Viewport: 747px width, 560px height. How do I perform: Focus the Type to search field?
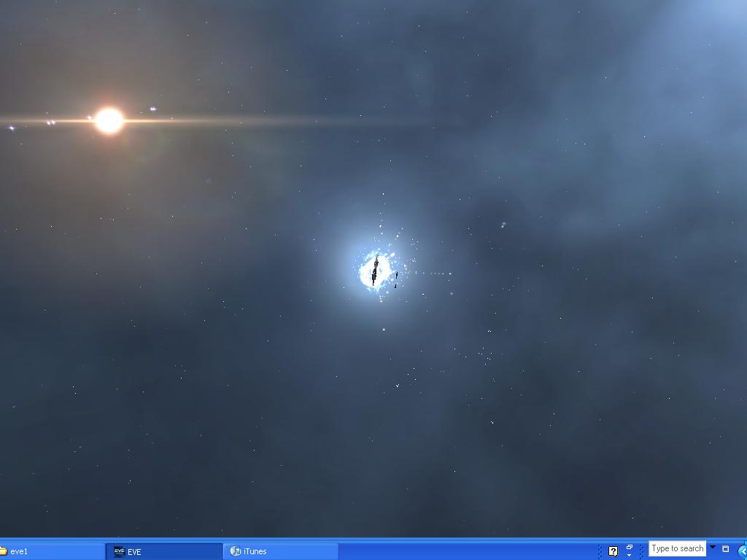(677, 548)
